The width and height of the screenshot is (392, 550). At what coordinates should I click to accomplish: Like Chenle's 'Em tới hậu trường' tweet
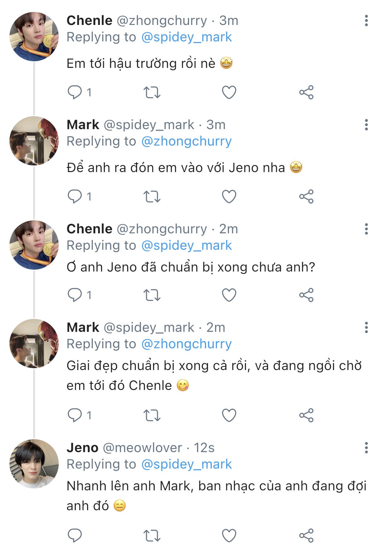229,92
